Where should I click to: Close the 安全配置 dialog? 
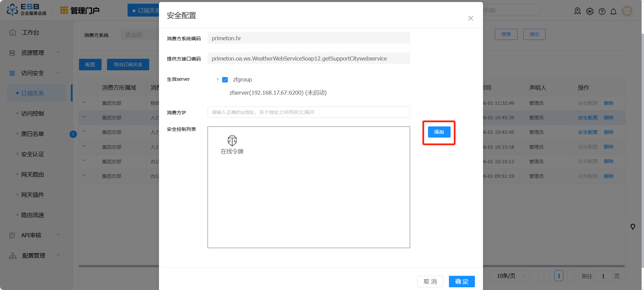[x=471, y=18]
